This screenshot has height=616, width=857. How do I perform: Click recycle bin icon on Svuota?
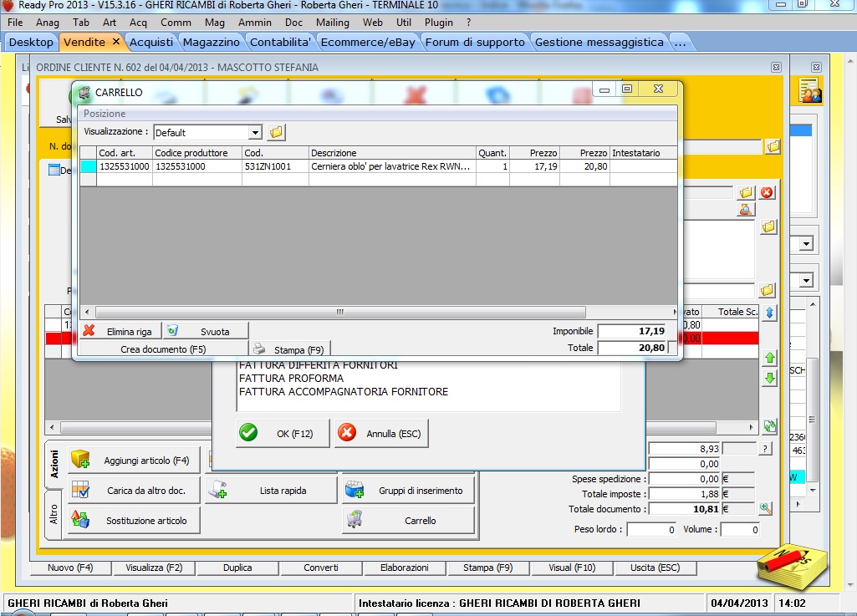(x=172, y=330)
